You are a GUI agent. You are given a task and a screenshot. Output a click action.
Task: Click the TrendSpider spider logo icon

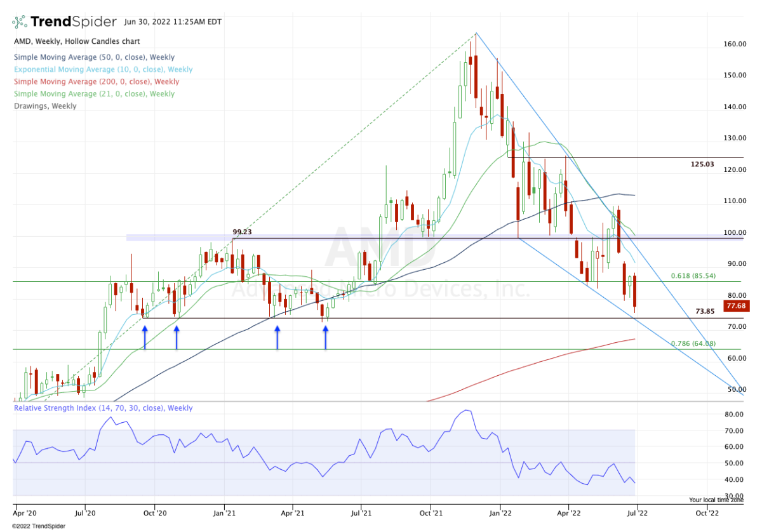(x=20, y=22)
